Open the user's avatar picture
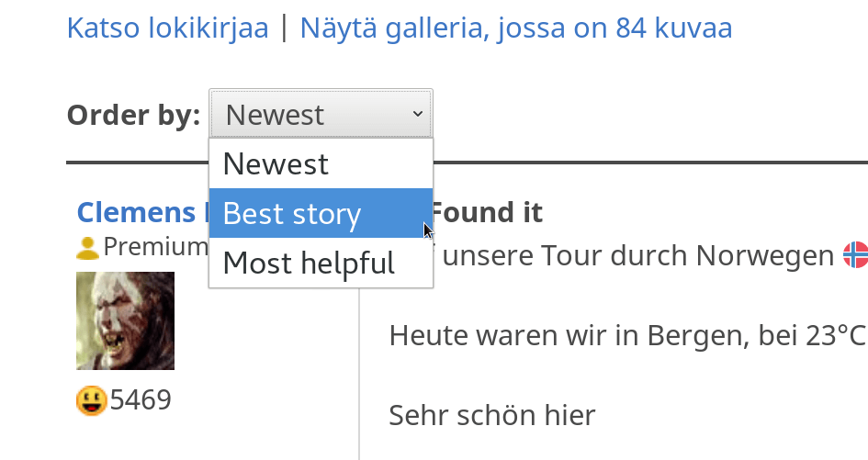Viewport: 868px width, 460px height. coord(125,320)
